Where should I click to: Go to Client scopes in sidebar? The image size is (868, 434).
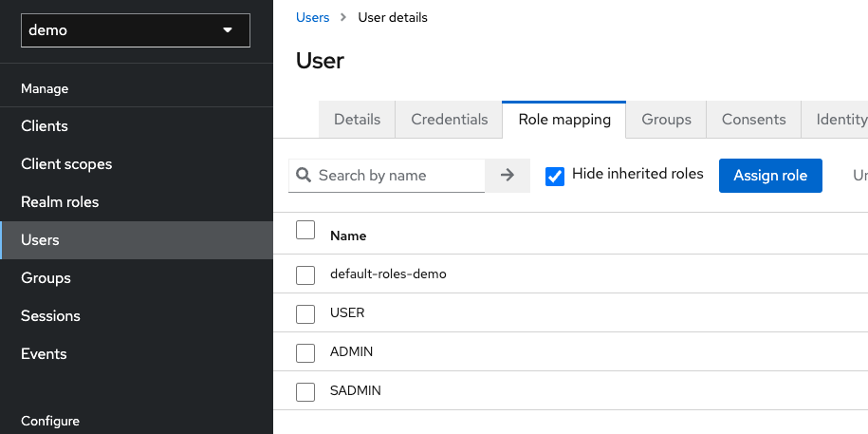coord(66,164)
